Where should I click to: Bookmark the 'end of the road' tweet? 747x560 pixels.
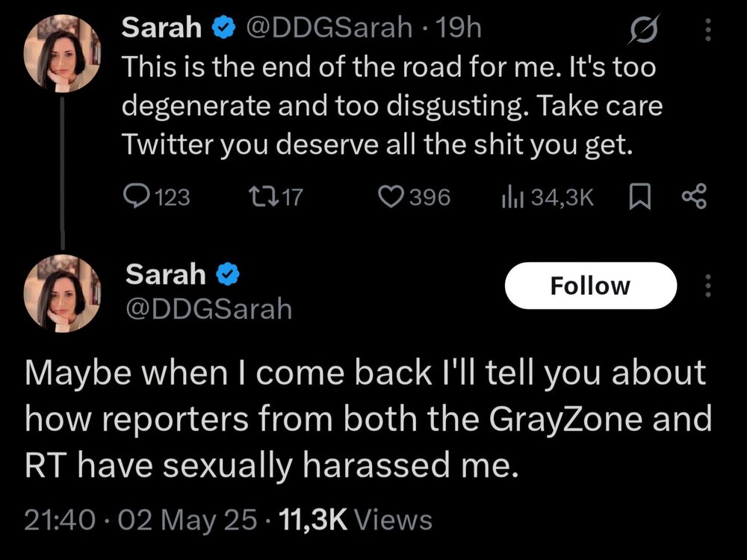(640, 196)
